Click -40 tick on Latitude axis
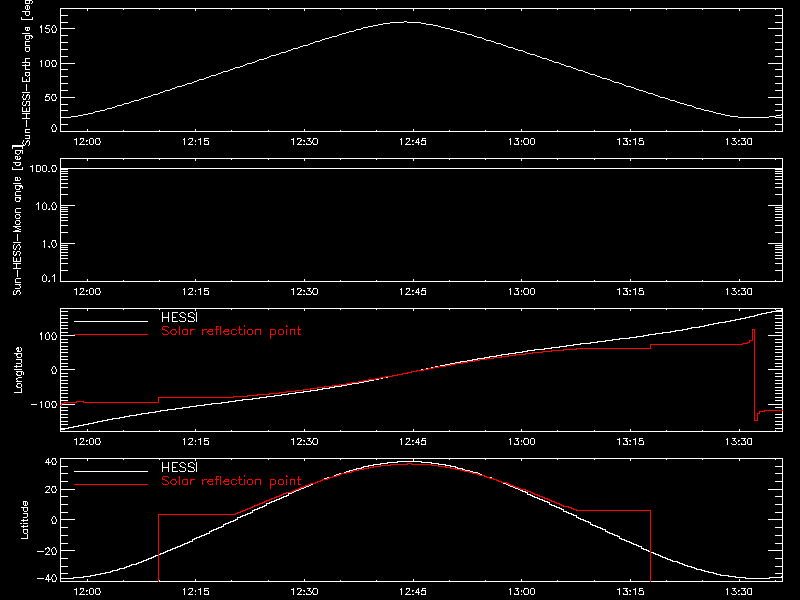This screenshot has height=600, width=800. pos(47,579)
